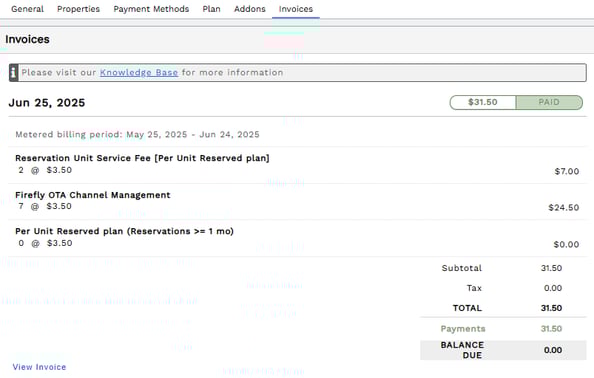Click the $7.00 line amount

coord(567,171)
